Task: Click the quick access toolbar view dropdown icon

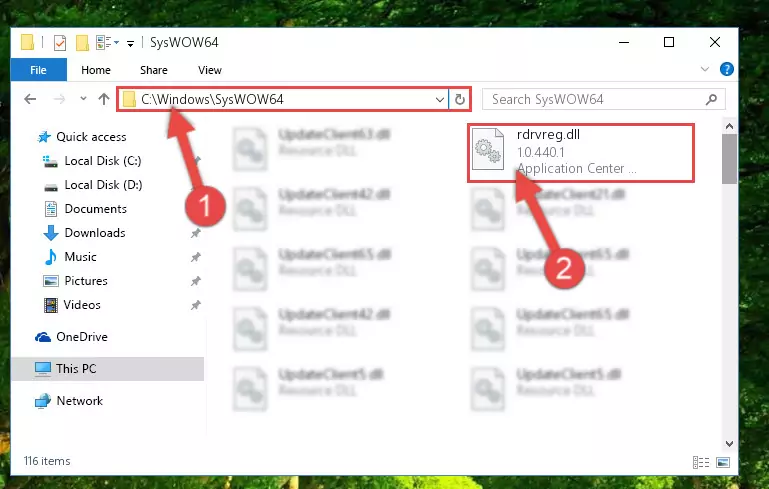Action: pyautogui.click(x=107, y=43)
